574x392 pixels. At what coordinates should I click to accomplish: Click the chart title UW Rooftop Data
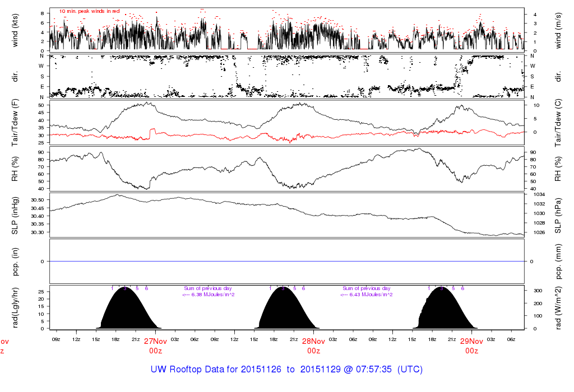(286, 370)
